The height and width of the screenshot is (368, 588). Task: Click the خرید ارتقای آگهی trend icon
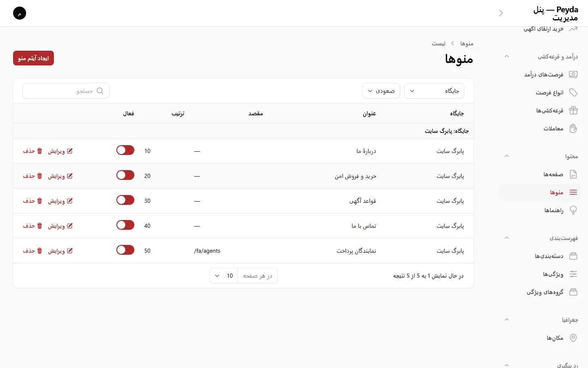click(x=573, y=29)
